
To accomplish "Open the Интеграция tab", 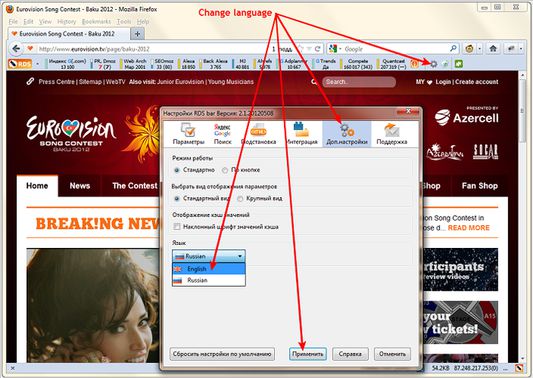I will pyautogui.click(x=301, y=134).
